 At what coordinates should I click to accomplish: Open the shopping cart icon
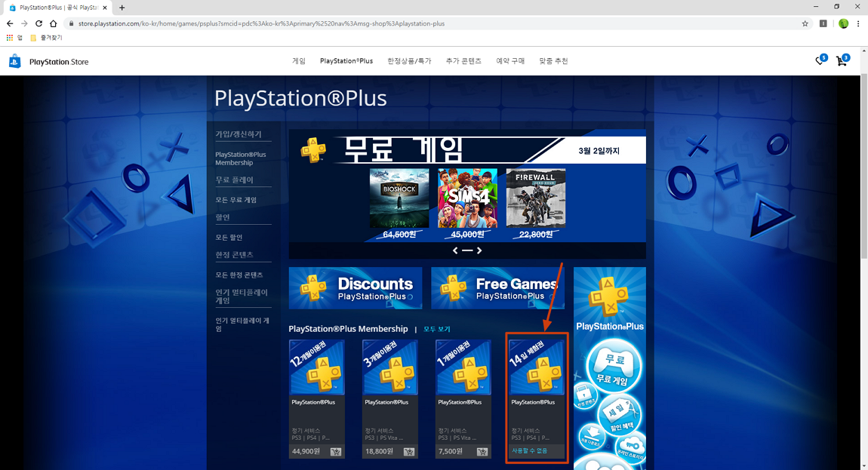pyautogui.click(x=842, y=60)
